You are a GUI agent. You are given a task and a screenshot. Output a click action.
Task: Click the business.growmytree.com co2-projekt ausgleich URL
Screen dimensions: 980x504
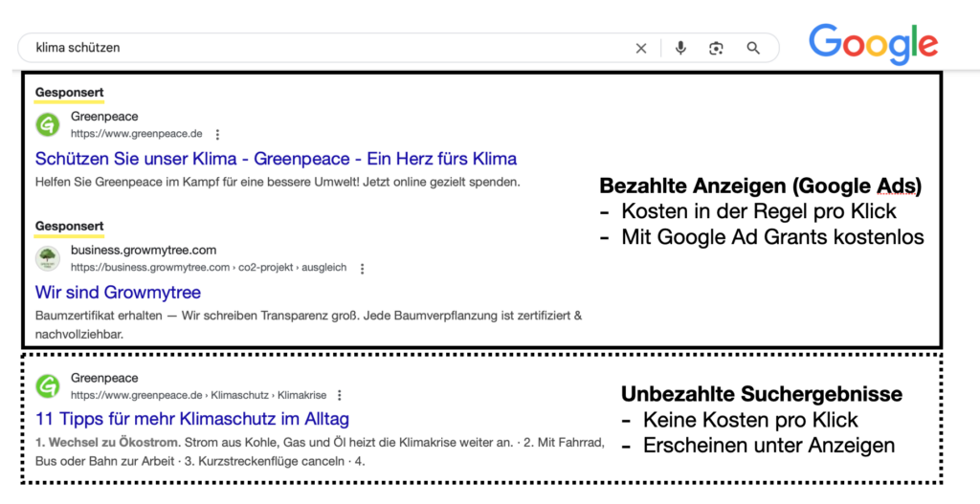point(208,267)
